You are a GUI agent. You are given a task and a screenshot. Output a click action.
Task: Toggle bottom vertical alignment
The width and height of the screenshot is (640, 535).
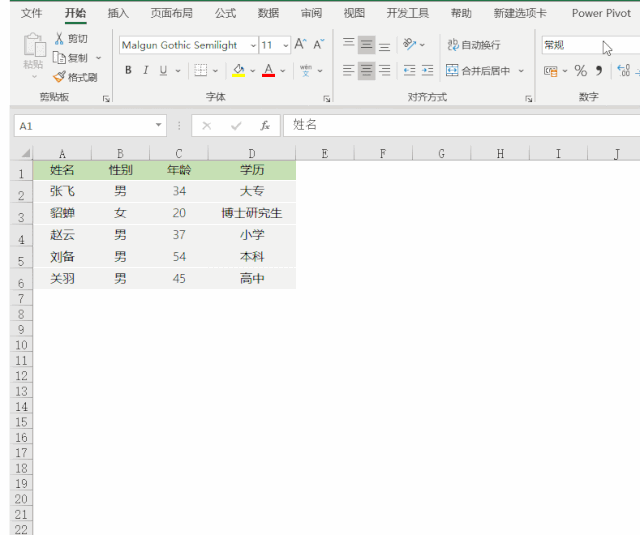[384, 47]
